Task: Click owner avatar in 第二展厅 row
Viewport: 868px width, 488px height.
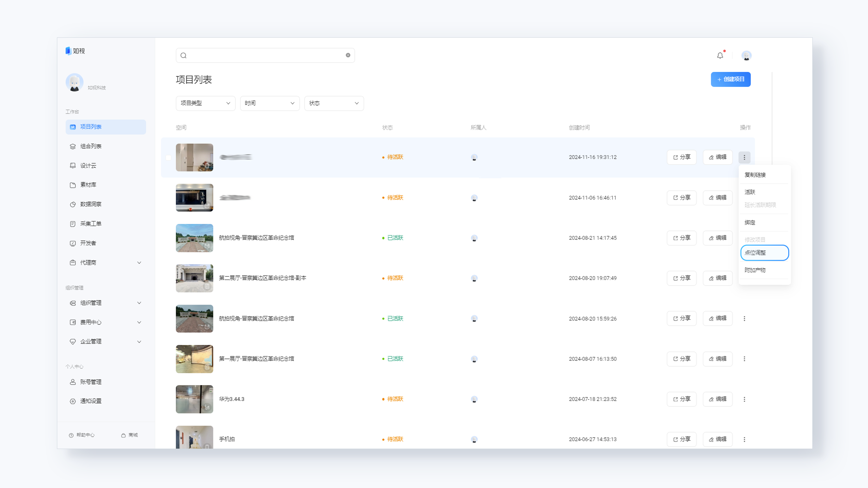Action: click(474, 278)
